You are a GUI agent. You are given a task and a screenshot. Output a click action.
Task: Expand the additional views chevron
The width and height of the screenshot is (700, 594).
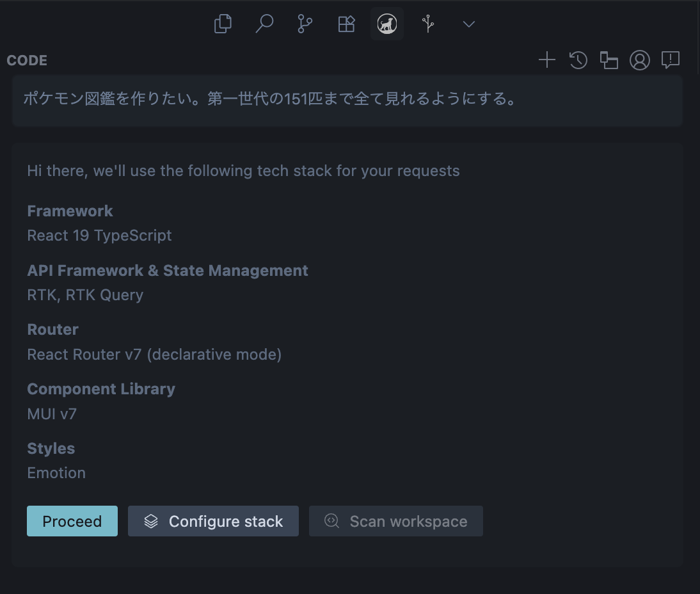[469, 24]
